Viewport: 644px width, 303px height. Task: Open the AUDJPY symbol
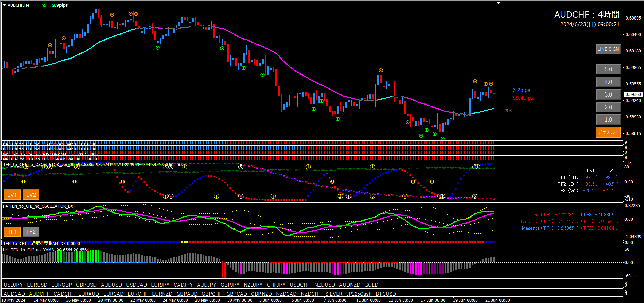[207, 285]
